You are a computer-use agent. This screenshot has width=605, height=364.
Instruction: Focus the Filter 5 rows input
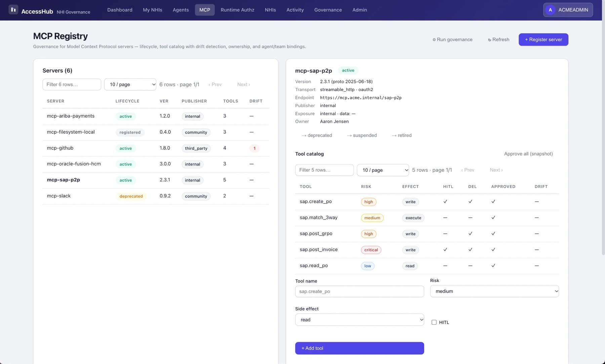[324, 170]
